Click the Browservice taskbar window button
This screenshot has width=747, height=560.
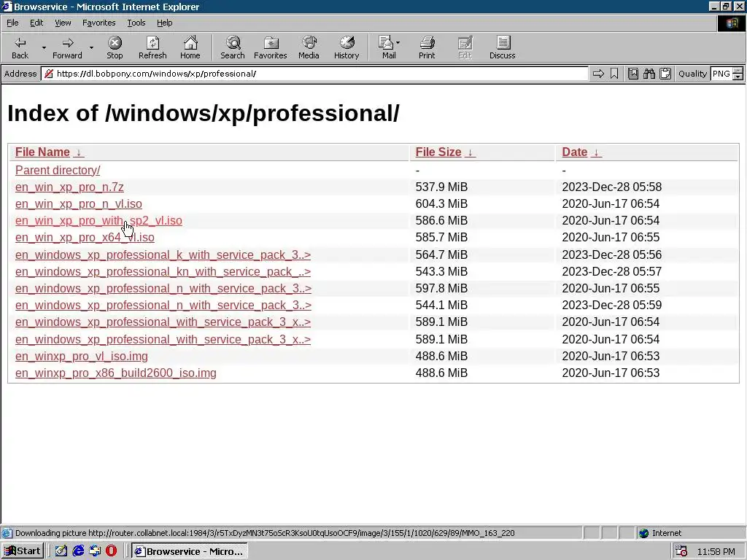click(189, 551)
